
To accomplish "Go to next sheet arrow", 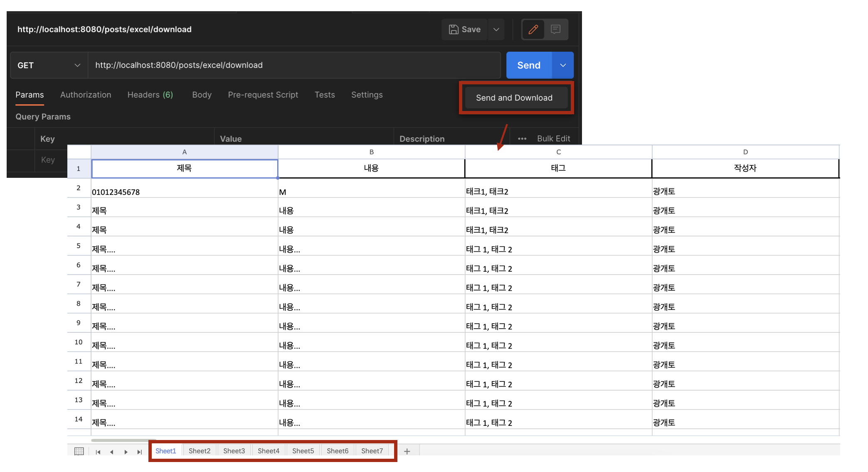I will pyautogui.click(x=126, y=452).
